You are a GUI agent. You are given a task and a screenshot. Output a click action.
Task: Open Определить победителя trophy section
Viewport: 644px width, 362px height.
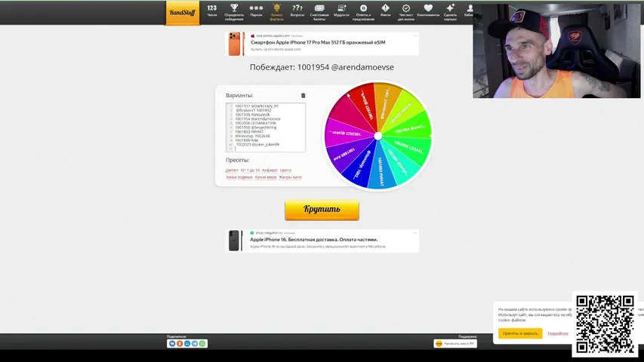pos(234,12)
